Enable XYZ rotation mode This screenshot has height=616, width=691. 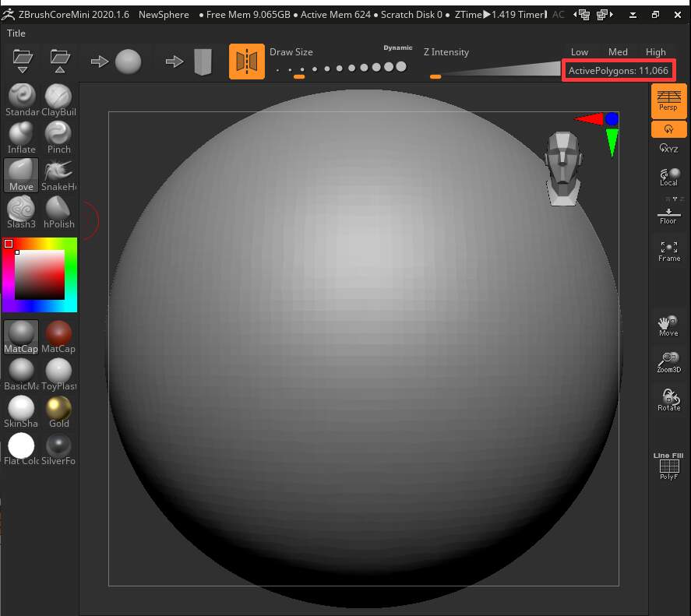click(x=669, y=148)
